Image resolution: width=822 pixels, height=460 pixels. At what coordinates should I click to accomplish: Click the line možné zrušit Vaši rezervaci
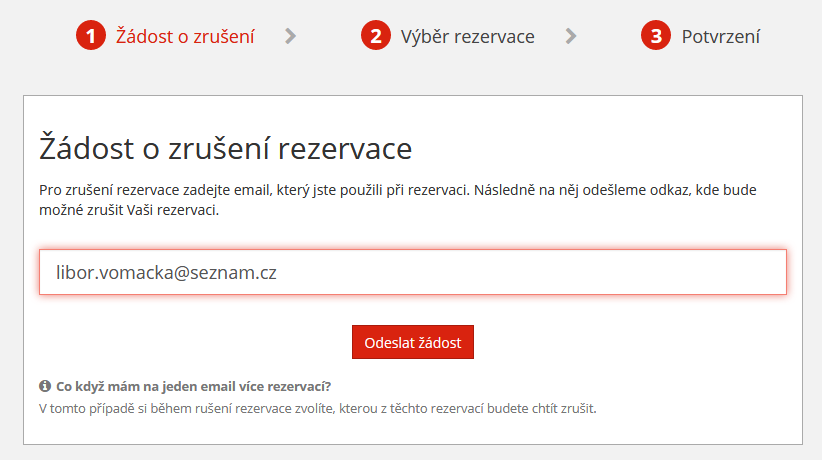[129, 210]
